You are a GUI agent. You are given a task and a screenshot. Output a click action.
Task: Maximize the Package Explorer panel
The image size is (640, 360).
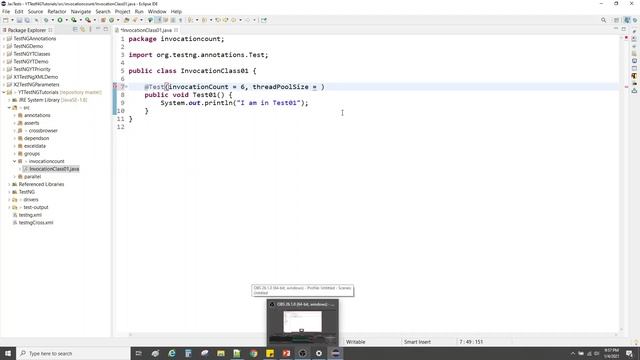pos(106,29)
